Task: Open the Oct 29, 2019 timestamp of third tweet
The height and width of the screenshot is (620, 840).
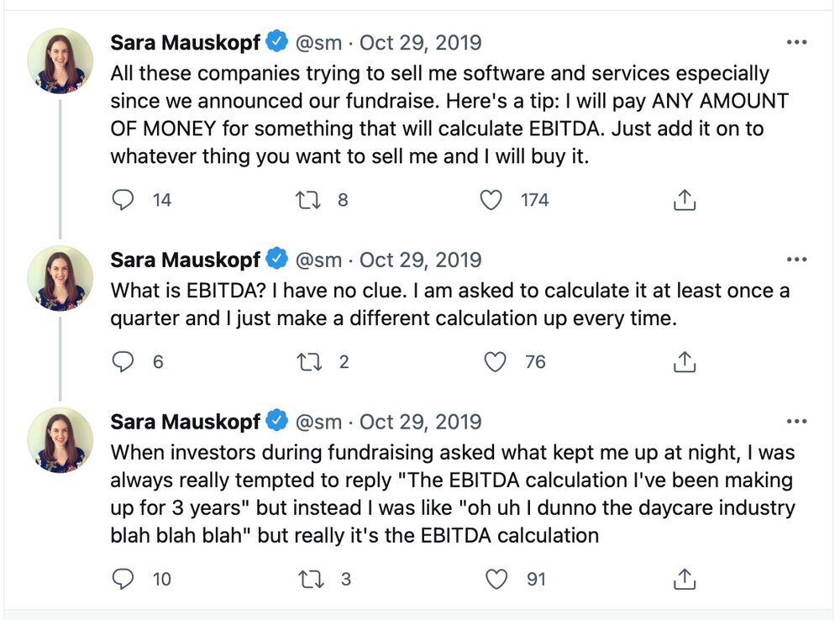Action: pos(421,422)
